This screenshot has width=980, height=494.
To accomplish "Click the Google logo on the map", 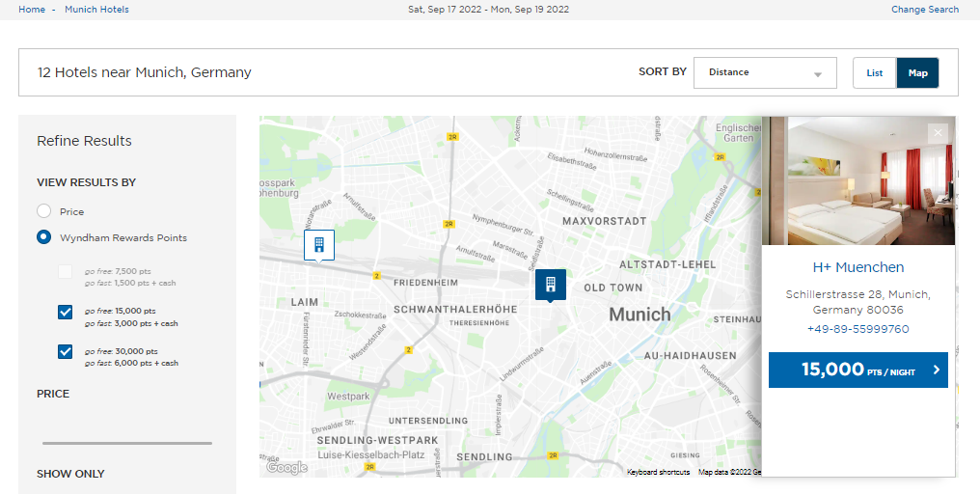I will pyautogui.click(x=286, y=467).
